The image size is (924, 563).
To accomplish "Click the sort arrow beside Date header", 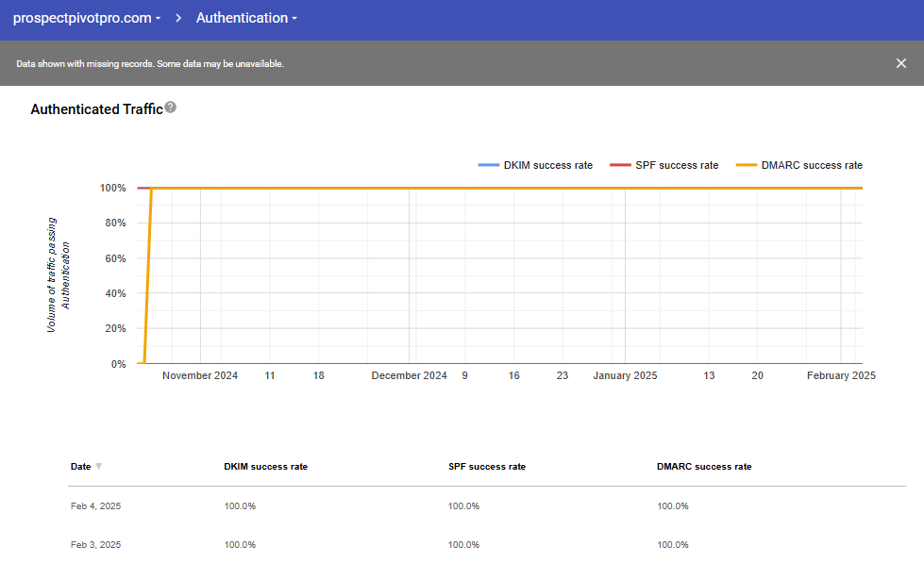I will pyautogui.click(x=99, y=467).
